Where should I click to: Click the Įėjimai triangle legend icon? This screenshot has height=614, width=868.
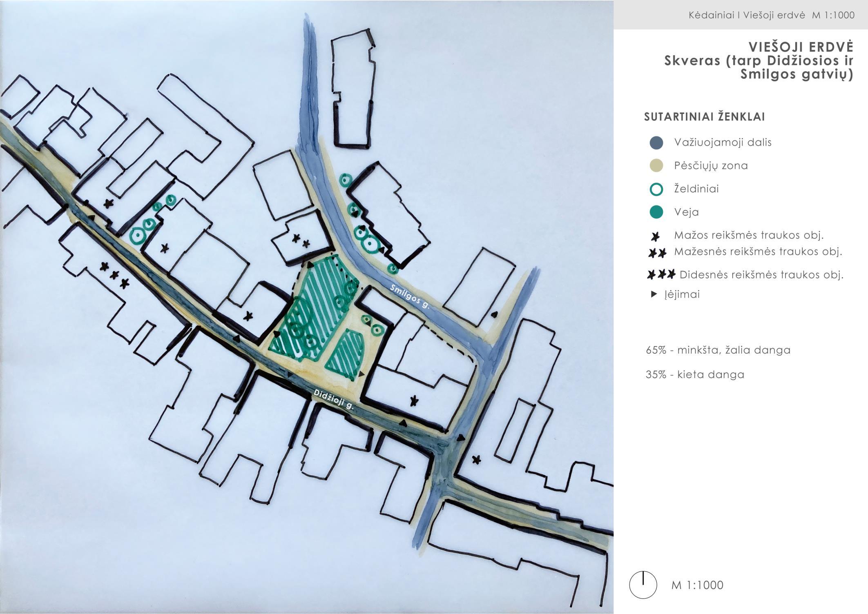(x=654, y=294)
